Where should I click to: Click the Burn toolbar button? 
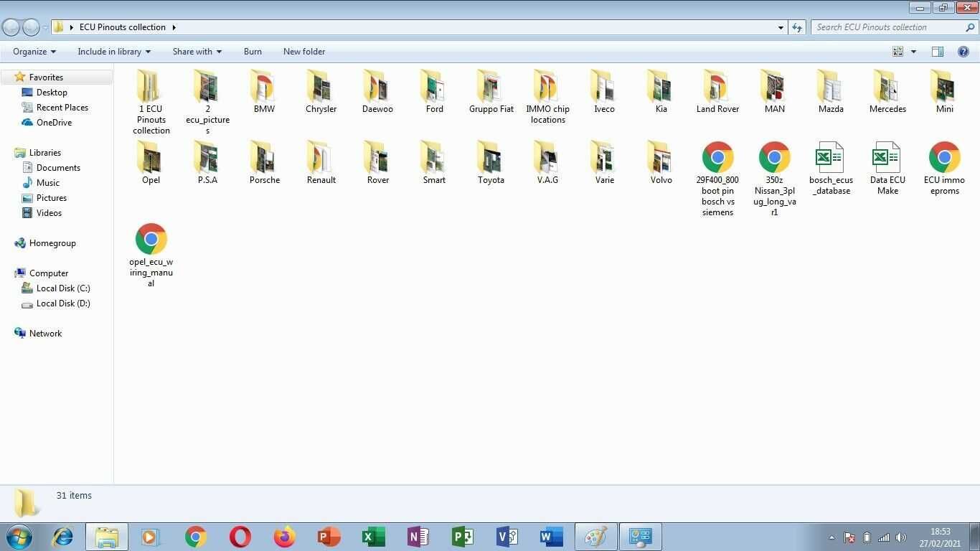click(253, 52)
